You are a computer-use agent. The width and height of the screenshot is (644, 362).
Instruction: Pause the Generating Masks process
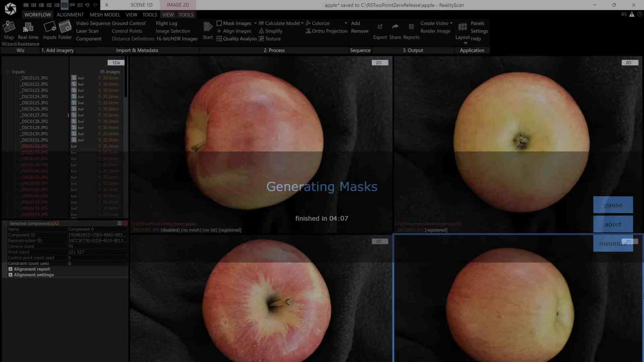click(613, 205)
